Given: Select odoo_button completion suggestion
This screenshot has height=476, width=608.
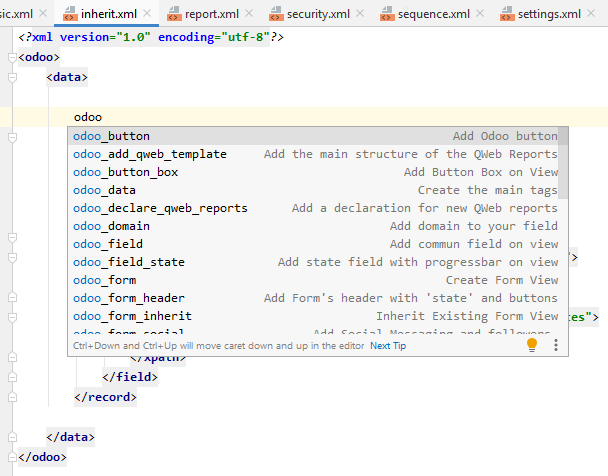Looking at the screenshot, I should click(313, 136).
